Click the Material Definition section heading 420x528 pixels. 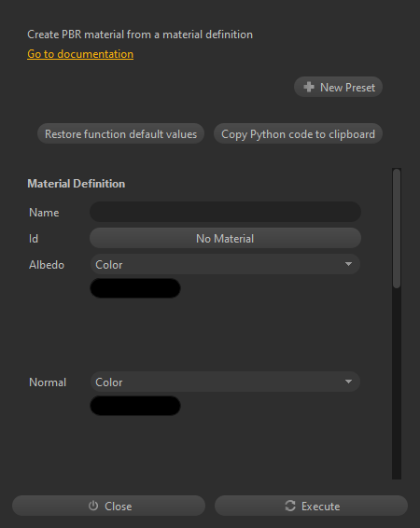77,184
